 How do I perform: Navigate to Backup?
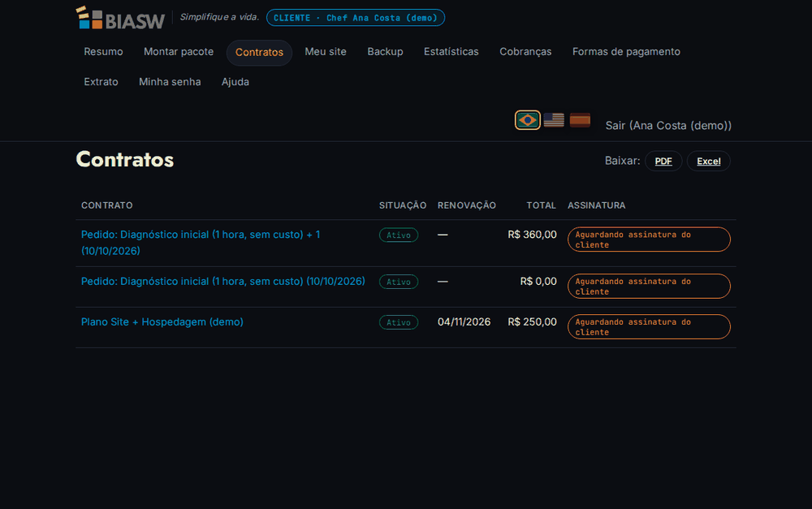point(385,52)
